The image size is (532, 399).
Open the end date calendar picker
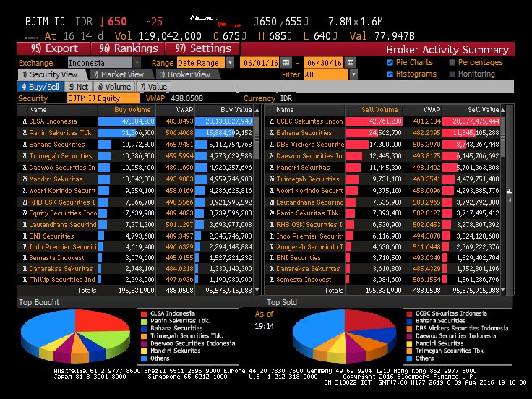tap(348, 63)
